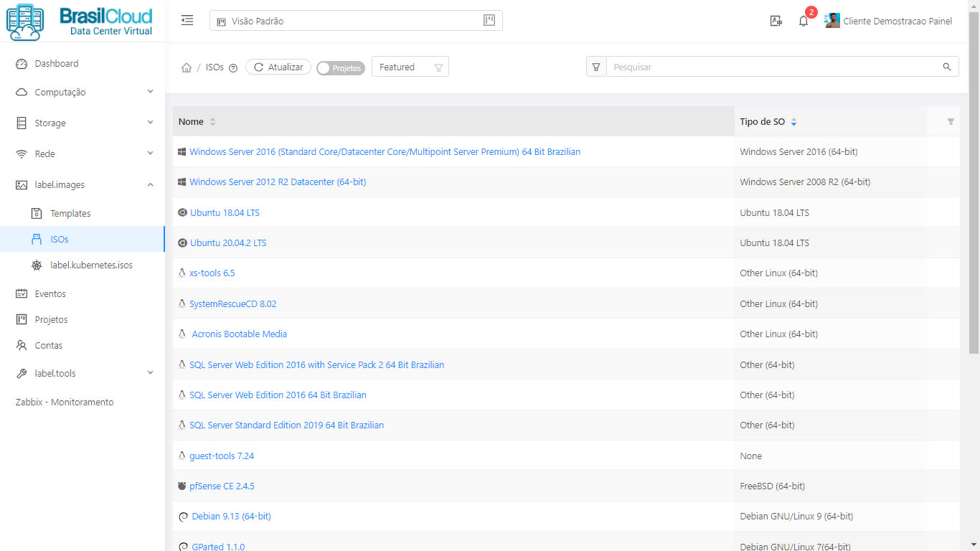Click the Dashboard gauge icon
This screenshot has width=980, height=551.
click(22, 63)
